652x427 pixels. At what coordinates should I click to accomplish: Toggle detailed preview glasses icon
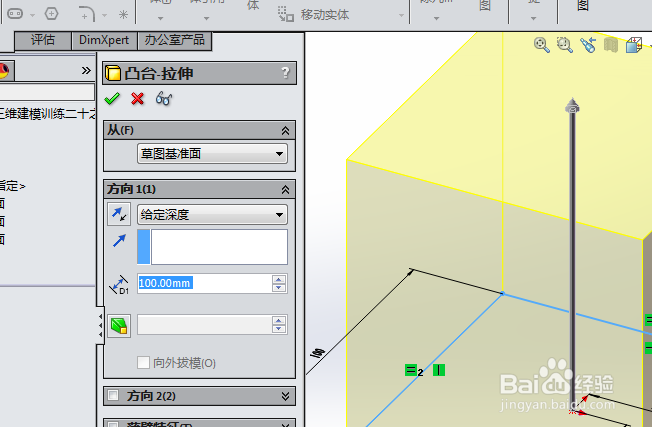point(163,99)
